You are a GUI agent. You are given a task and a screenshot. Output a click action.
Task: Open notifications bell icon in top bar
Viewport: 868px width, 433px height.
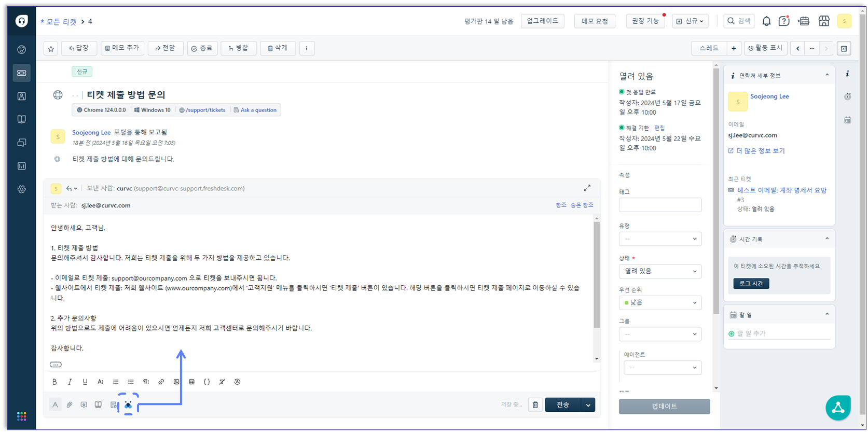tap(766, 21)
